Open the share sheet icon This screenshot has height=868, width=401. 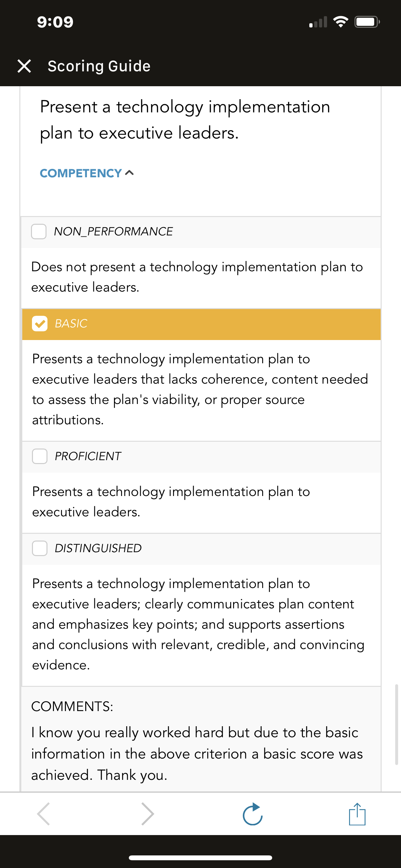pos(357,814)
